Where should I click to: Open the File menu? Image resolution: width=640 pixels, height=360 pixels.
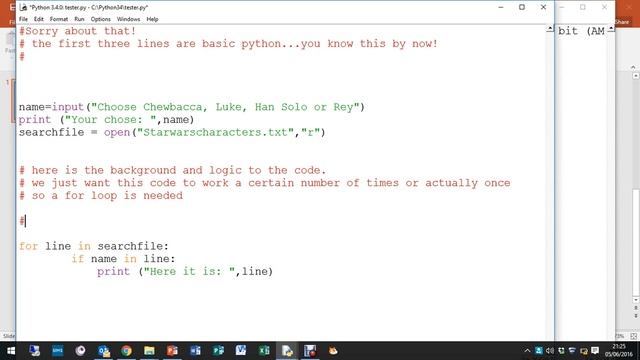click(x=23, y=19)
